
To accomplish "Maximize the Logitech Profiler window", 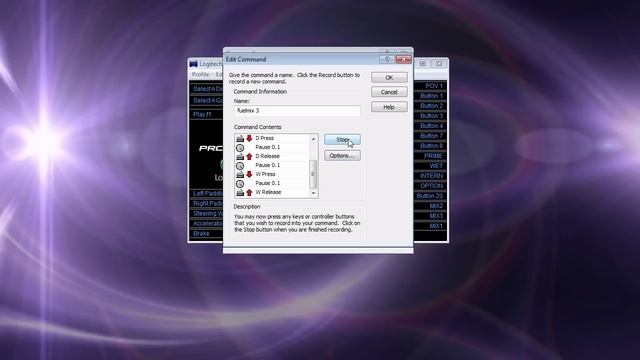I will point(423,64).
